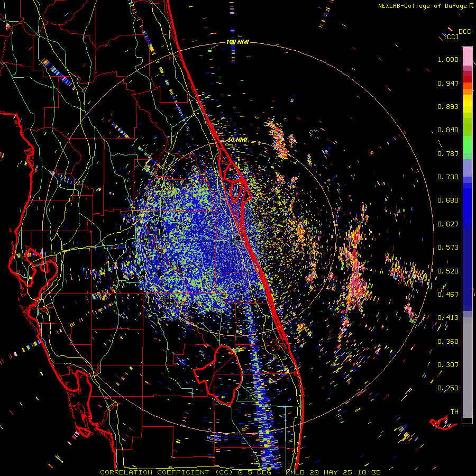Screen dimensions: 476x476
Task: Click the 0.680 color scale value
Action: click(448, 200)
